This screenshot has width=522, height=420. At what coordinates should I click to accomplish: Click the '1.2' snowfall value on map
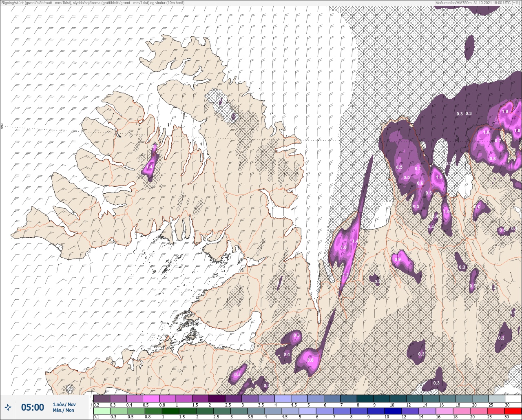tap(345, 276)
